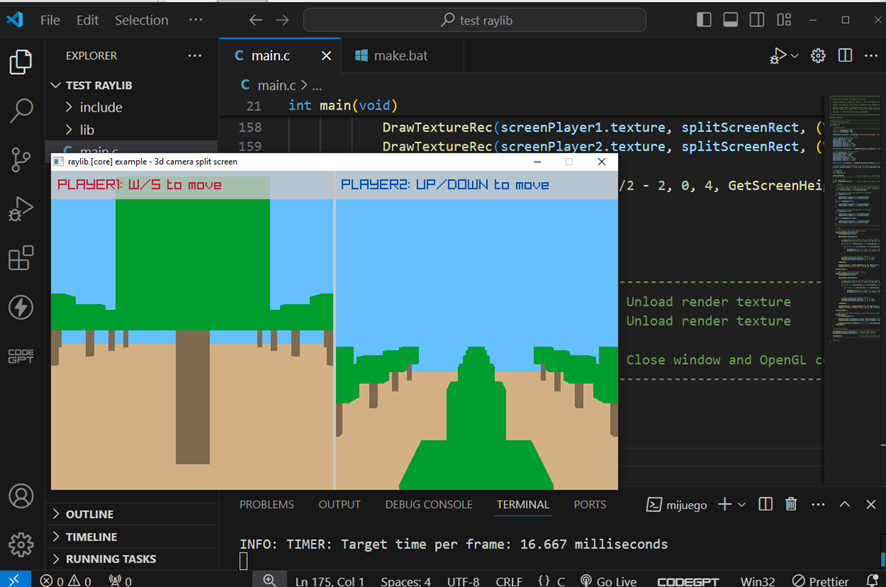This screenshot has height=587, width=886.
Task: Expand the OUTLINE section
Action: pyautogui.click(x=89, y=514)
